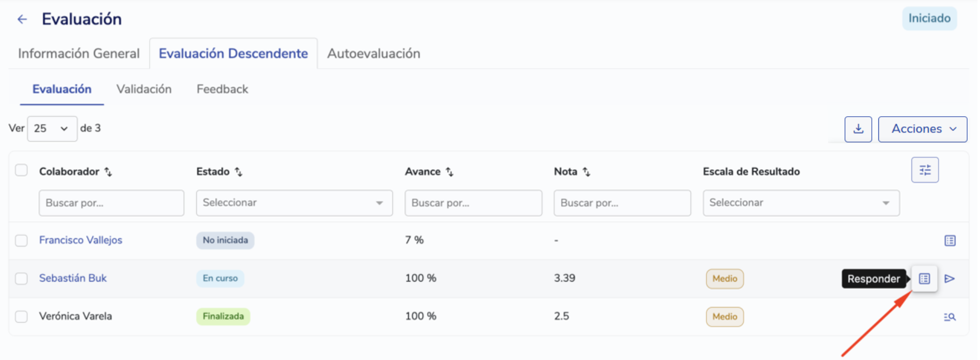The height and width of the screenshot is (360, 980).
Task: Toggle the select-all checkbox in header
Action: pyautogui.click(x=21, y=170)
